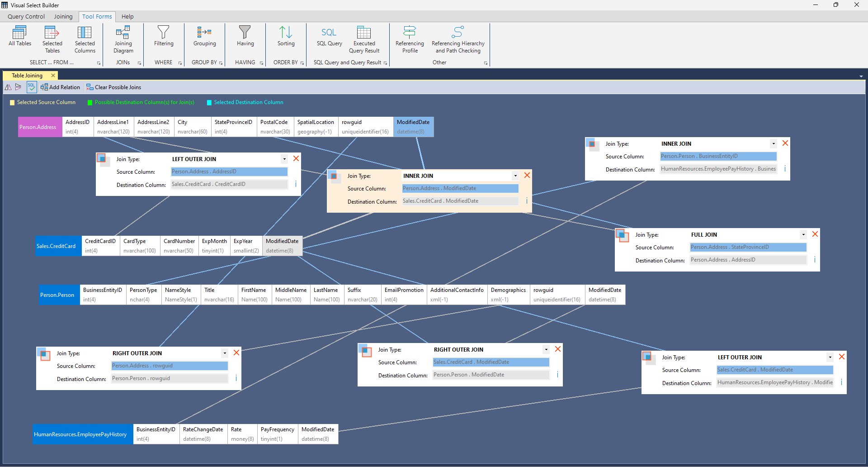Expand the SELECT ... FROM group launcher
This screenshot has width=868, height=467.
pyautogui.click(x=99, y=63)
